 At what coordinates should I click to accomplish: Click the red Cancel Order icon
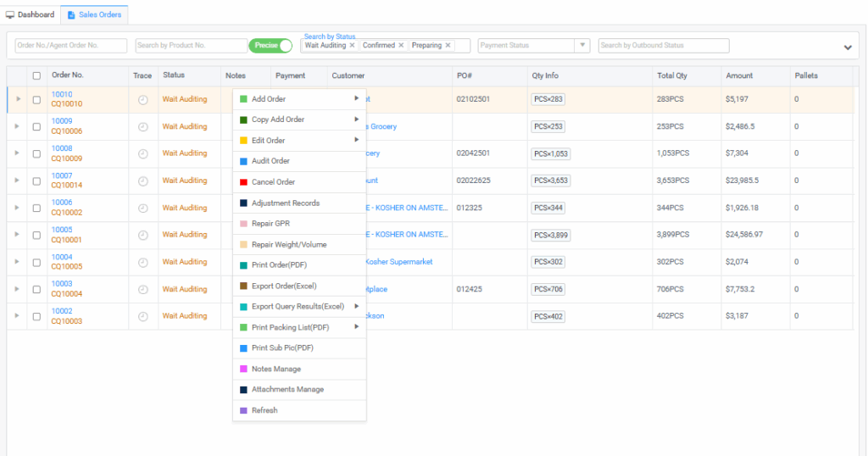pyautogui.click(x=244, y=182)
